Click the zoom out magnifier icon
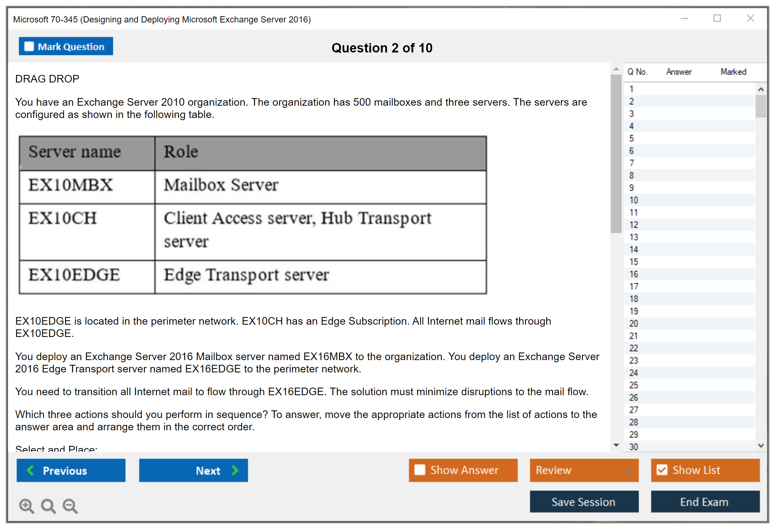 [x=70, y=506]
